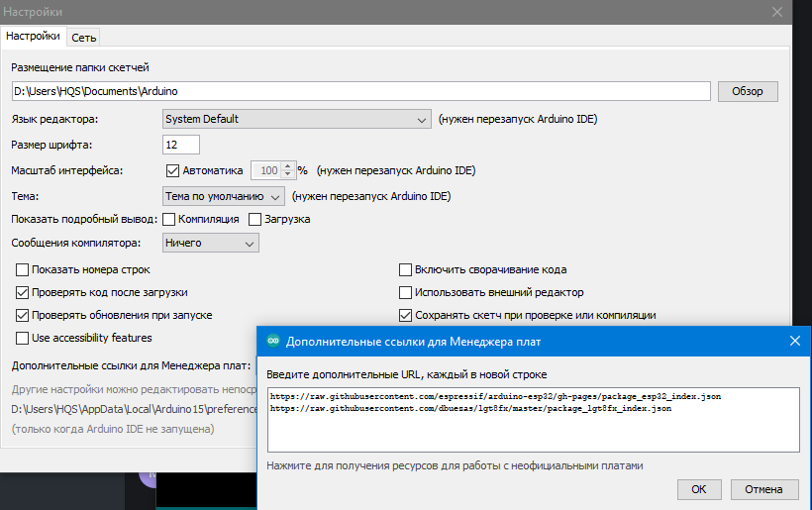Click the interface scale percentage spinner down arrow

point(288,174)
